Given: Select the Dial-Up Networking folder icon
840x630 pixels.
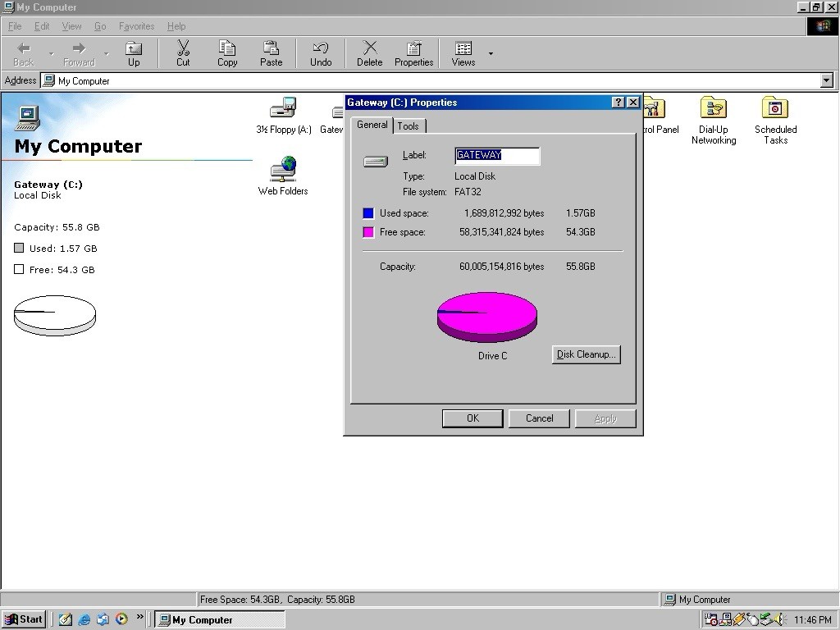Looking at the screenshot, I should click(x=714, y=121).
